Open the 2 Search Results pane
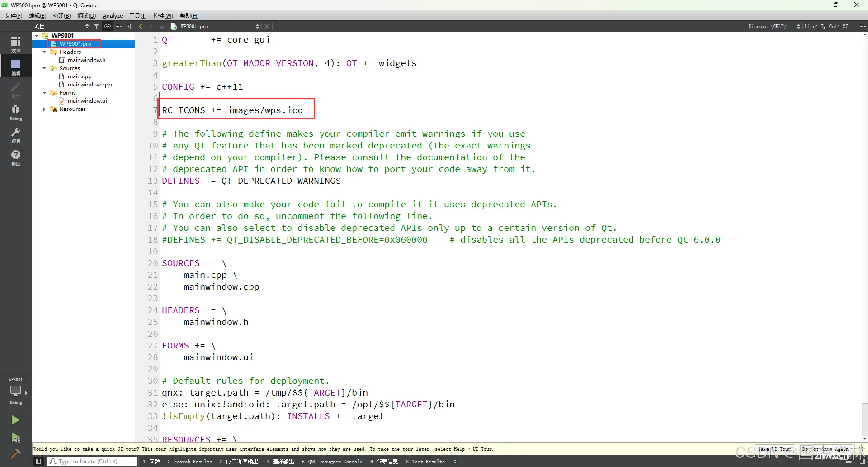 (189, 462)
